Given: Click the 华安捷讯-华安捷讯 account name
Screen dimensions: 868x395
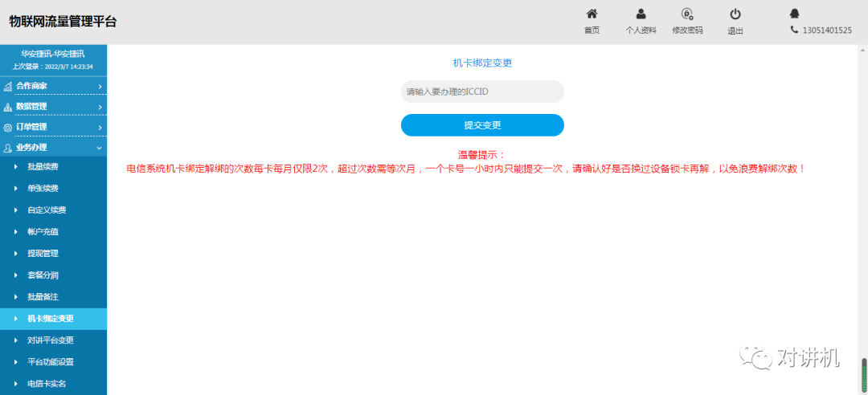Looking at the screenshot, I should [x=53, y=55].
